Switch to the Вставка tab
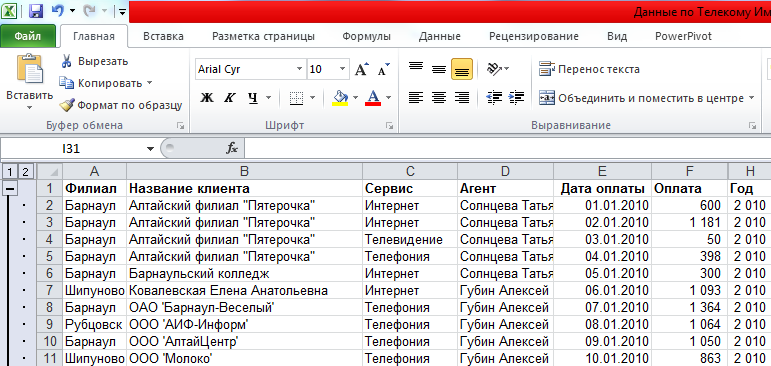771x366 pixels. point(163,36)
